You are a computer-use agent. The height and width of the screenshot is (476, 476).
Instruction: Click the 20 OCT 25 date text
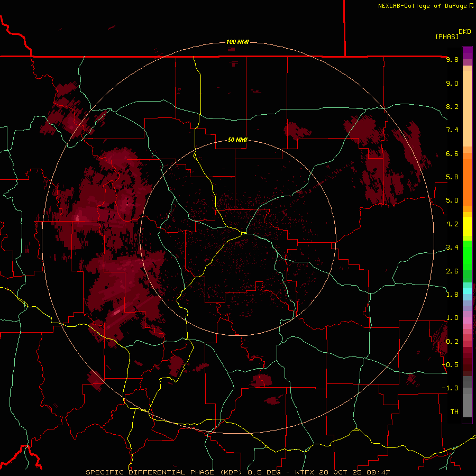[x=341, y=472]
